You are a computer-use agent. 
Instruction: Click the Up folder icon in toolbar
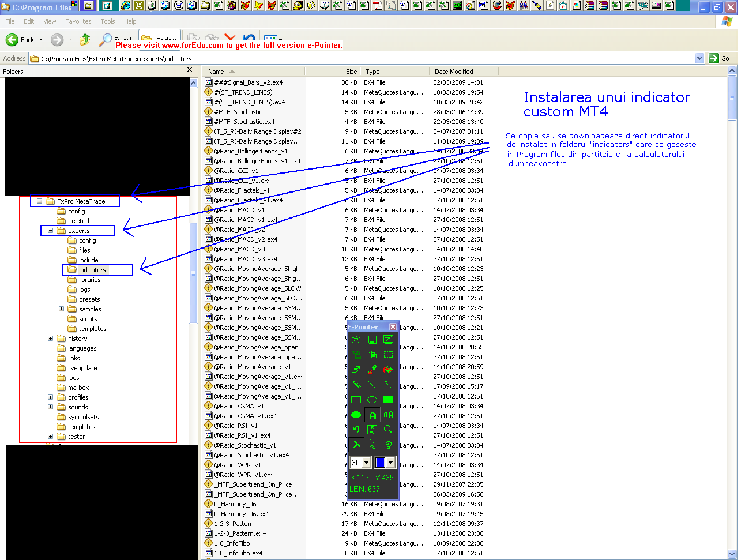(x=85, y=40)
